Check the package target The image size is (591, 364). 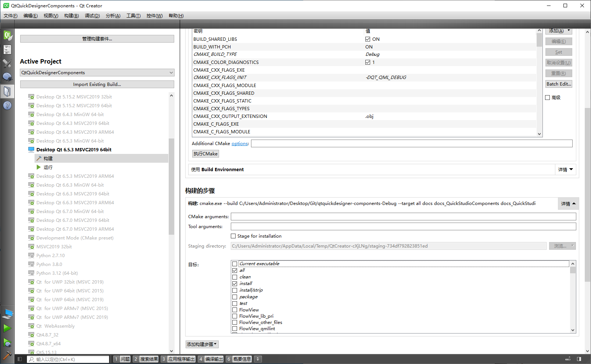(234, 297)
